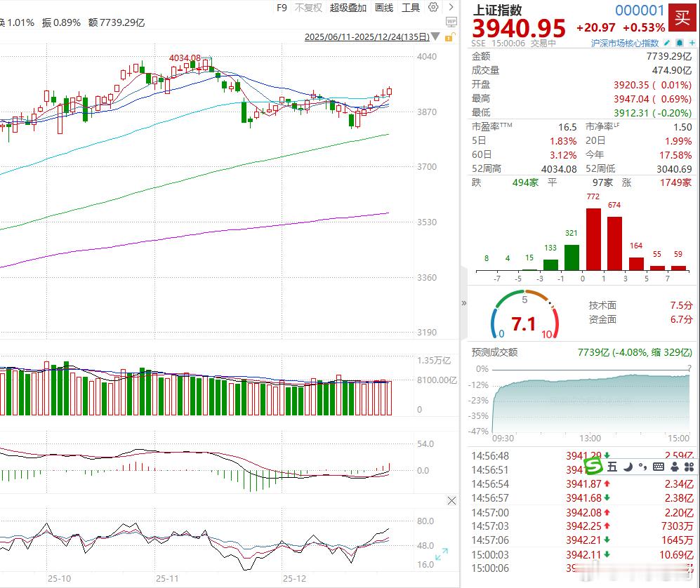
Task: Click the expand arrows icon on indicator chart
Action: pos(442,554)
